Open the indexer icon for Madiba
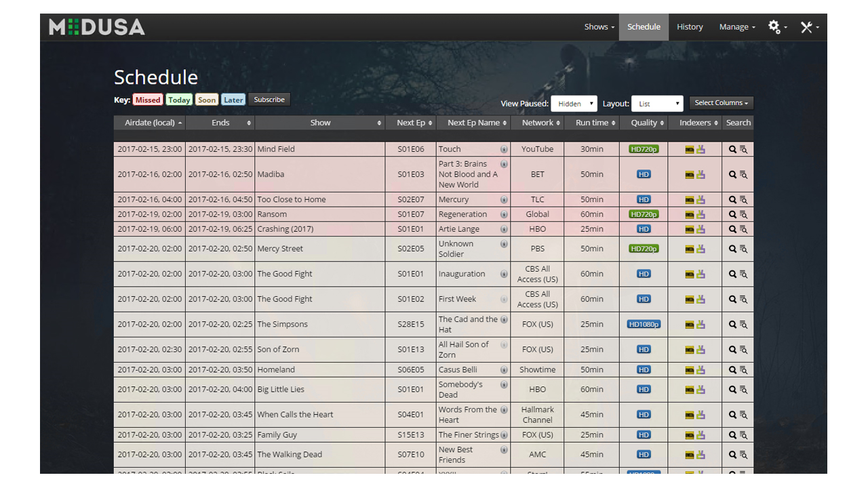The width and height of the screenshot is (868, 488). [x=701, y=175]
